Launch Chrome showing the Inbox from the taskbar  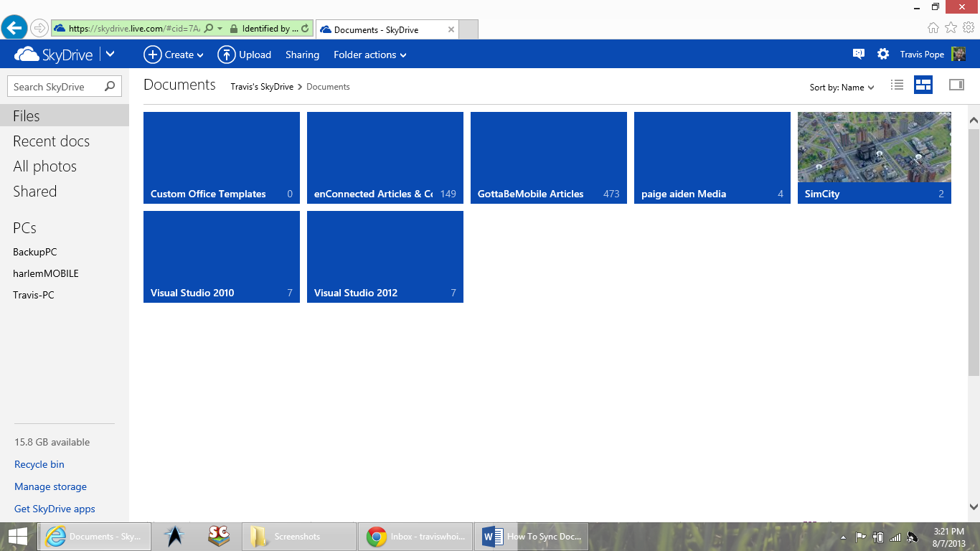click(415, 536)
